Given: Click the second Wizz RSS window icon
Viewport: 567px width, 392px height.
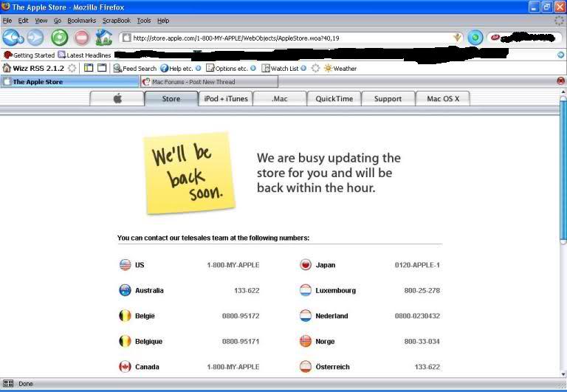Looking at the screenshot, I should coord(102,68).
